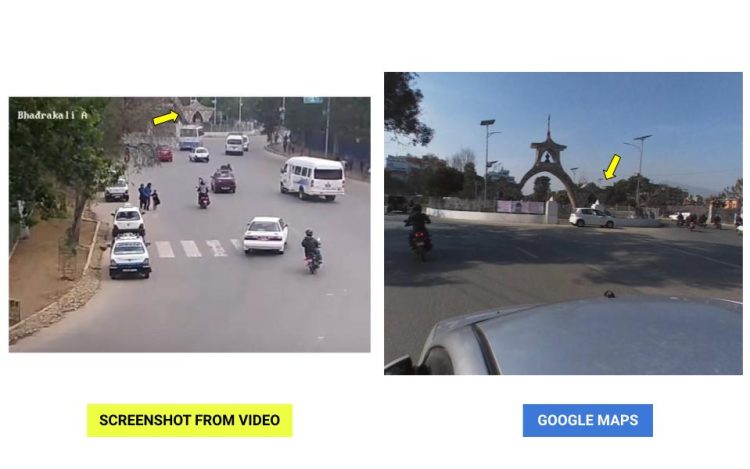Click the blue bus in the video screenshot

pyautogui.click(x=190, y=137)
